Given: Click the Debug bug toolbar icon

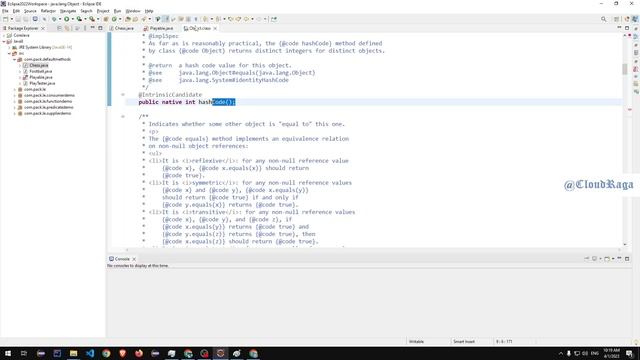Looking at the screenshot, I should pyautogui.click(x=53, y=19).
